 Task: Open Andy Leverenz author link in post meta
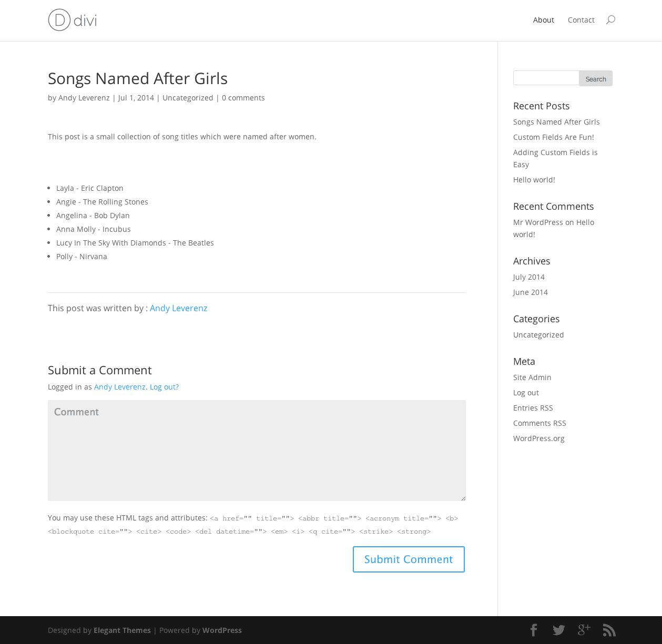tap(84, 98)
